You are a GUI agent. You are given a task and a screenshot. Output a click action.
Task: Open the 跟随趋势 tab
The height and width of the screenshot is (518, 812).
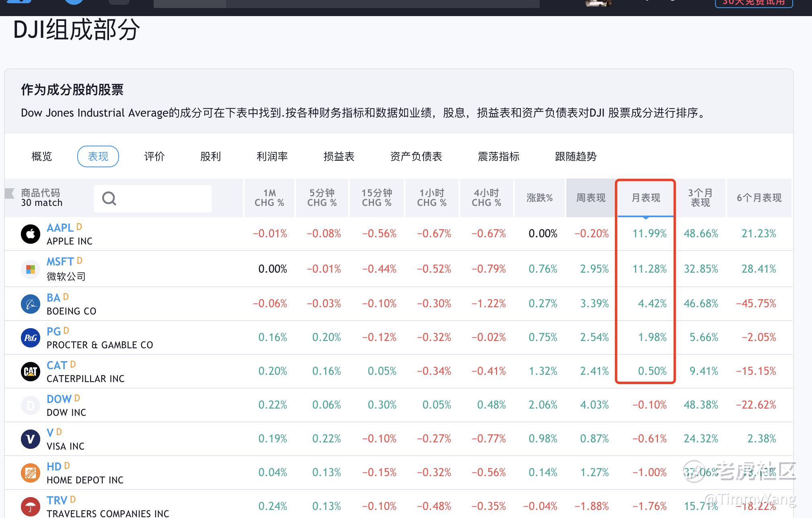point(576,156)
